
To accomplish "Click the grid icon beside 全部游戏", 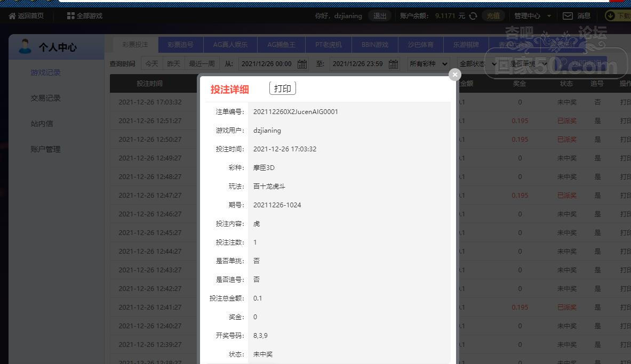I will click(70, 15).
